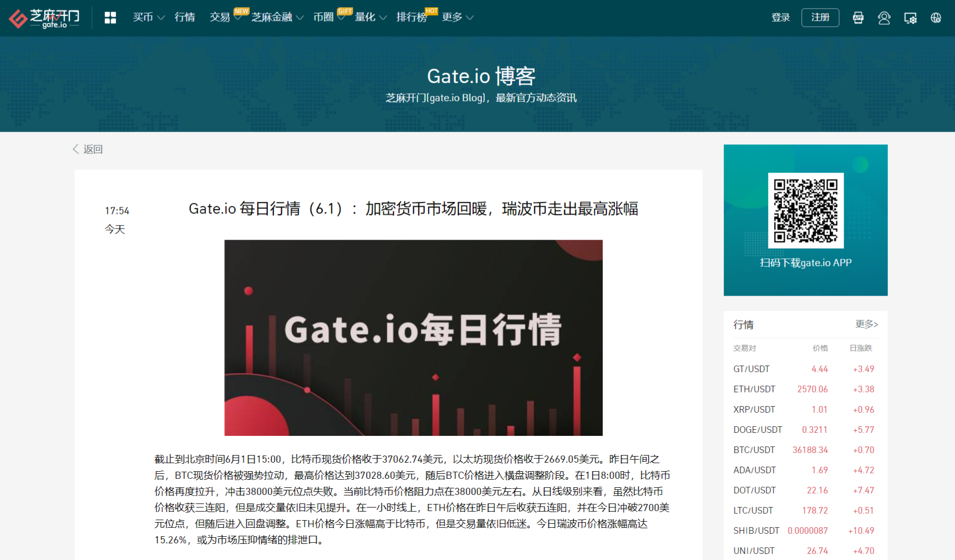The image size is (955, 560).
Task: Click the Gate.io每日行情 article banner image
Action: pos(413,338)
